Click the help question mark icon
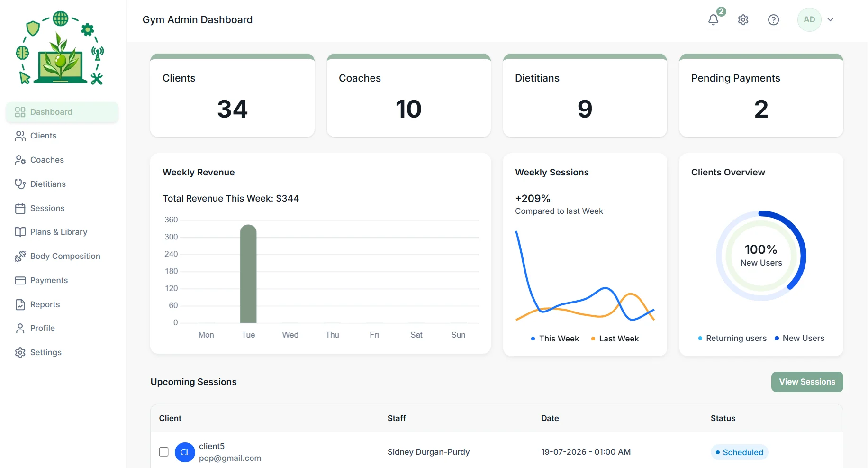Viewport: 868px width, 468px height. pyautogui.click(x=773, y=19)
